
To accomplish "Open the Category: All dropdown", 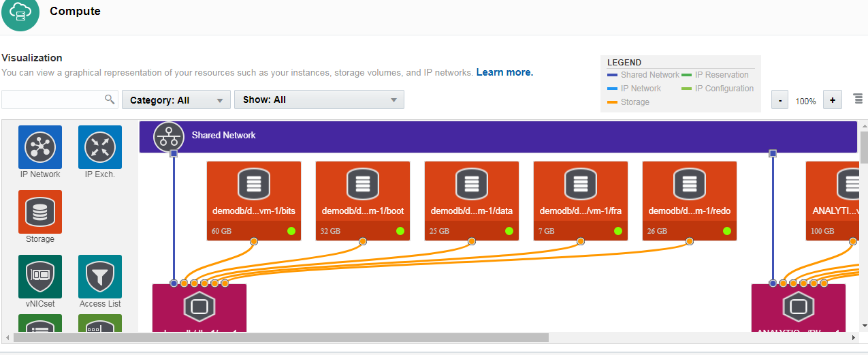I will coord(176,100).
